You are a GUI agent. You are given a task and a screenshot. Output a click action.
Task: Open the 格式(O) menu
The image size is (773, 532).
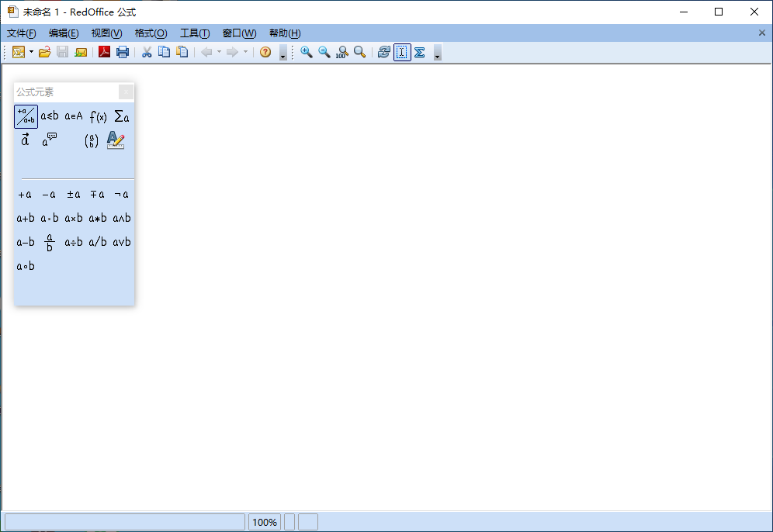point(151,33)
